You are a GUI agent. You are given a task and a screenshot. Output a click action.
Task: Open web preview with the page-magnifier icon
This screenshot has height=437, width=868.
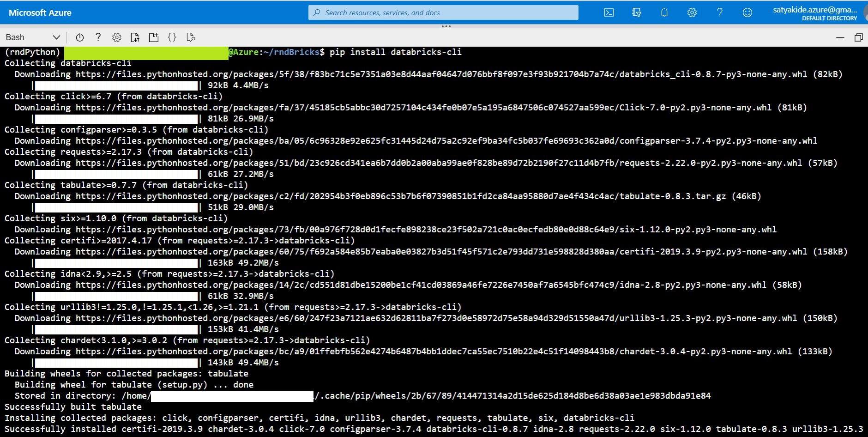pyautogui.click(x=191, y=37)
